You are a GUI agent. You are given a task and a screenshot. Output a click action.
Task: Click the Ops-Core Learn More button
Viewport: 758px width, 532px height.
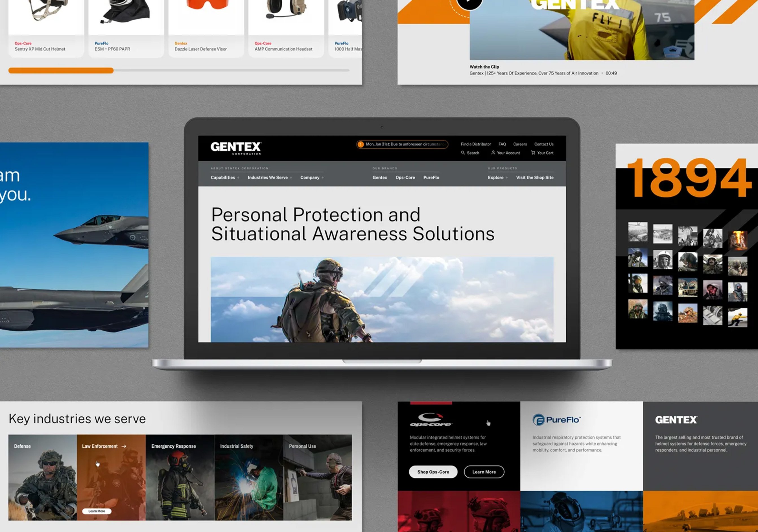click(484, 472)
